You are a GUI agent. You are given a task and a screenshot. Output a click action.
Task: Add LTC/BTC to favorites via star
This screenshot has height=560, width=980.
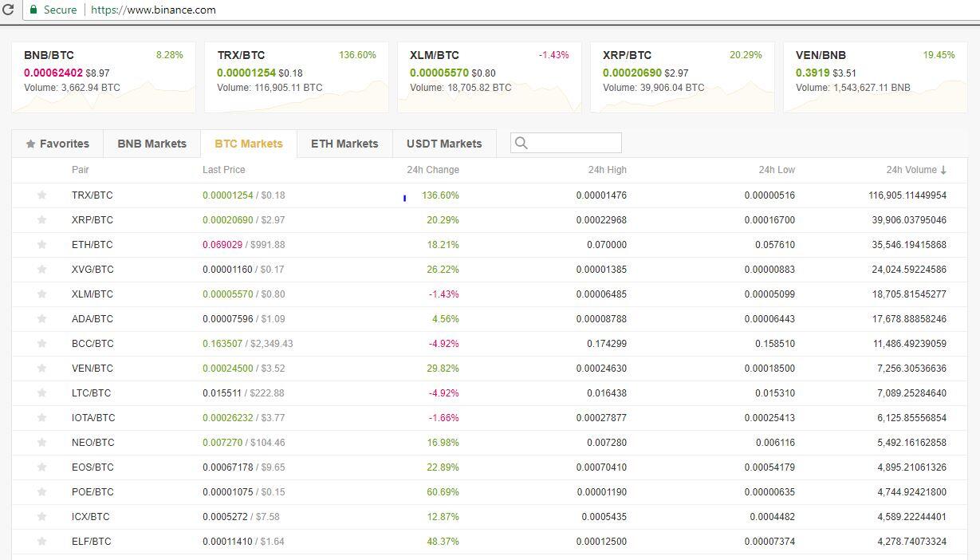[x=41, y=392]
